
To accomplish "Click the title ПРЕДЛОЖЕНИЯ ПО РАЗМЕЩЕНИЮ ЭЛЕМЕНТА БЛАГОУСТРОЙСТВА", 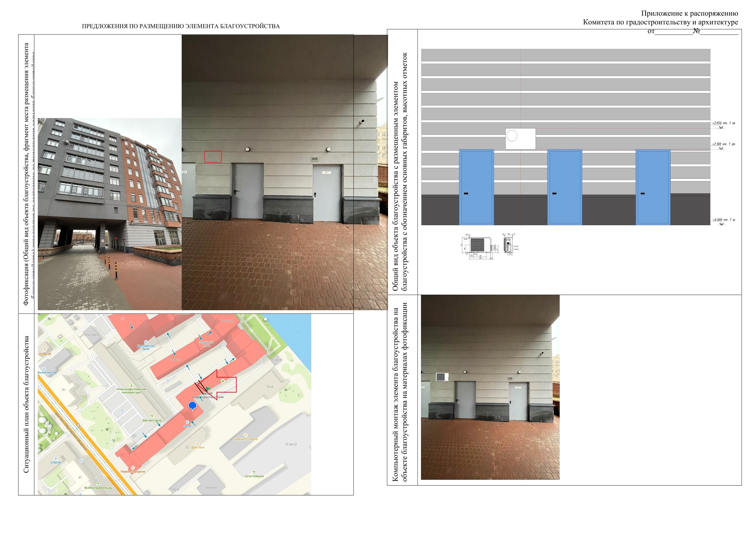I will (181, 26).
